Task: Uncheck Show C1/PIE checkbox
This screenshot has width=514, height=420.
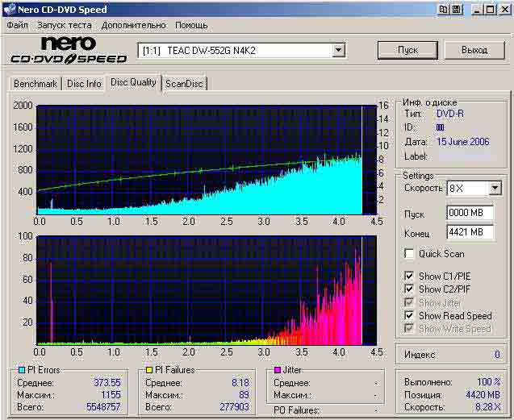Action: 409,277
